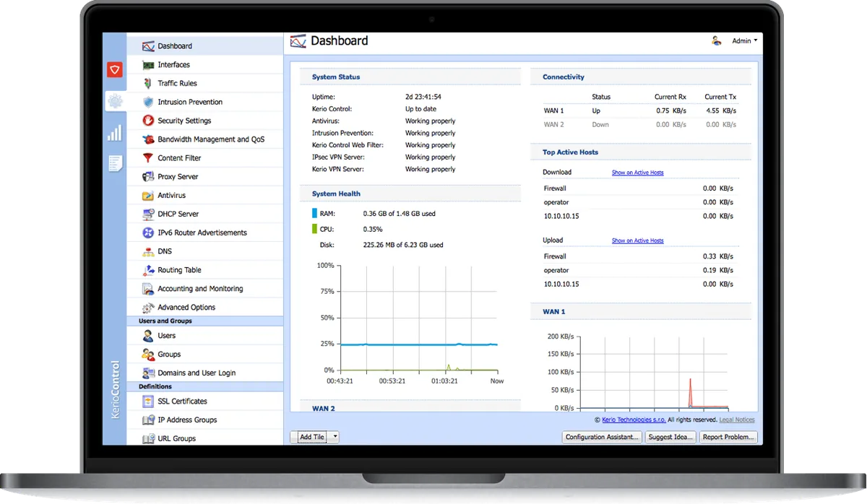The image size is (867, 504).
Task: Launch the Configuration Assistant button
Action: coord(602,437)
